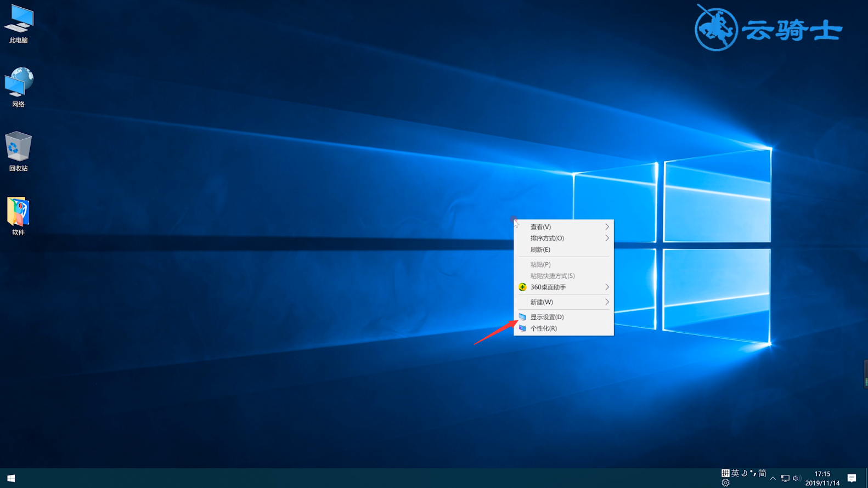Open volume control tray icon
This screenshot has width=868, height=488.
(797, 478)
